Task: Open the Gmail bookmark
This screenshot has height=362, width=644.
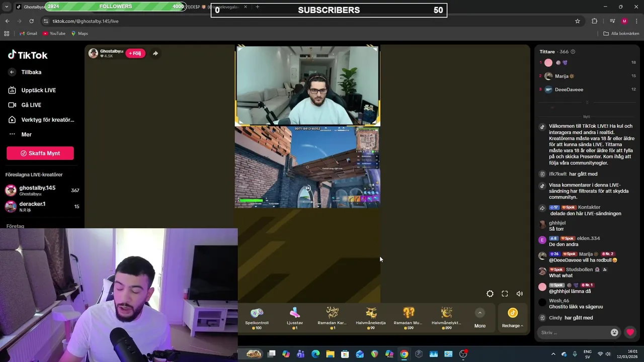Action: [28, 34]
